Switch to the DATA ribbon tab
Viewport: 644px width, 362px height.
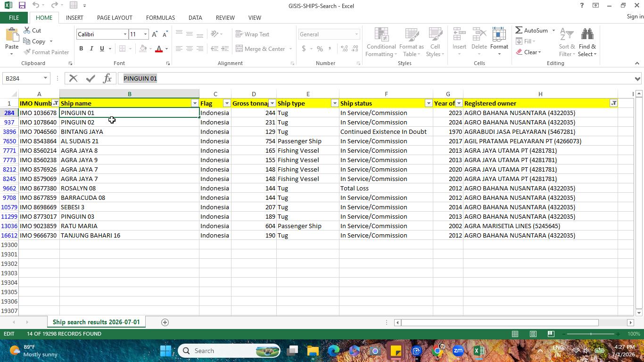click(195, 18)
